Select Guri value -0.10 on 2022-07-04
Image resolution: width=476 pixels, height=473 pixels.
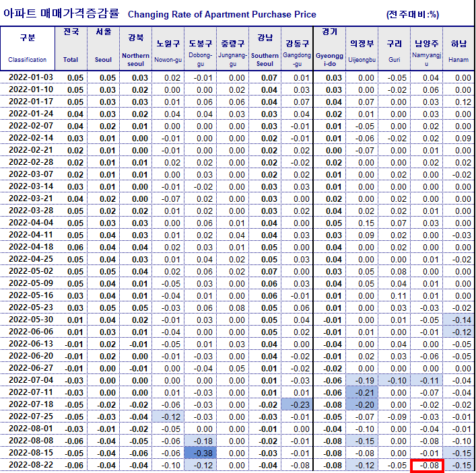pyautogui.click(x=394, y=380)
